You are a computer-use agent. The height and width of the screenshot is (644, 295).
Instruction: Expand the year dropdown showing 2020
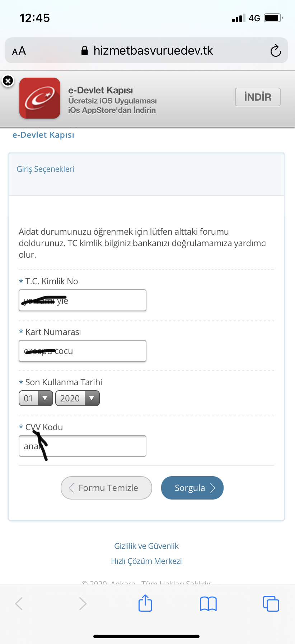tap(78, 398)
